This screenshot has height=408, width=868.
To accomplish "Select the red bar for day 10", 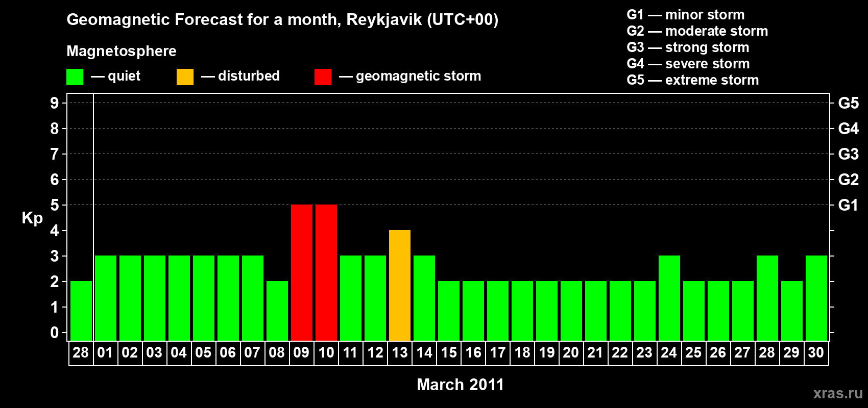I will (326, 273).
